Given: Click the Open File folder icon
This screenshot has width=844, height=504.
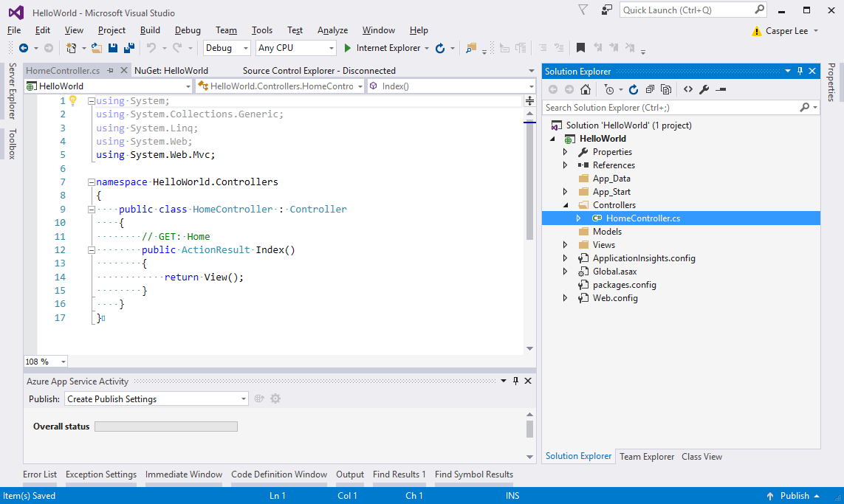Looking at the screenshot, I should pyautogui.click(x=96, y=48).
